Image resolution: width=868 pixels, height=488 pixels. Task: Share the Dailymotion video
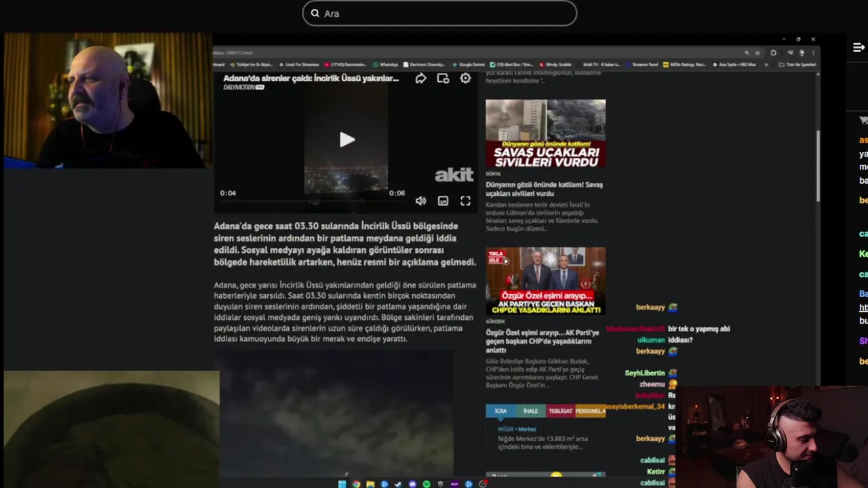click(420, 79)
